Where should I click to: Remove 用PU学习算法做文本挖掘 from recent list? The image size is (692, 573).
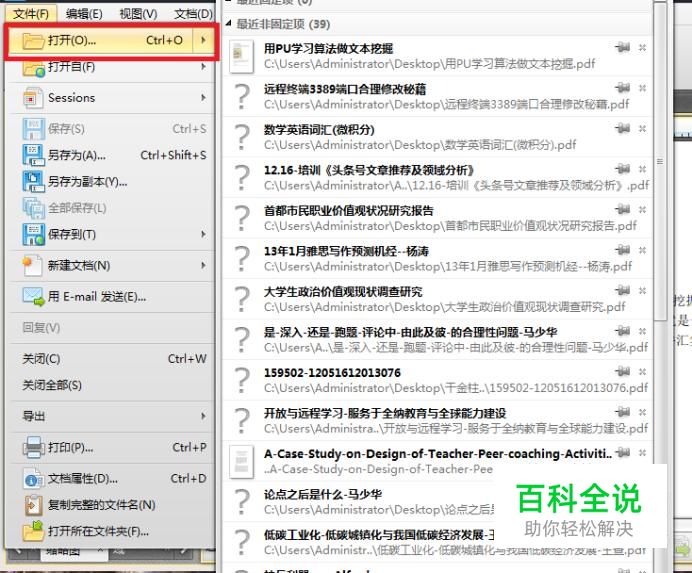coord(643,47)
